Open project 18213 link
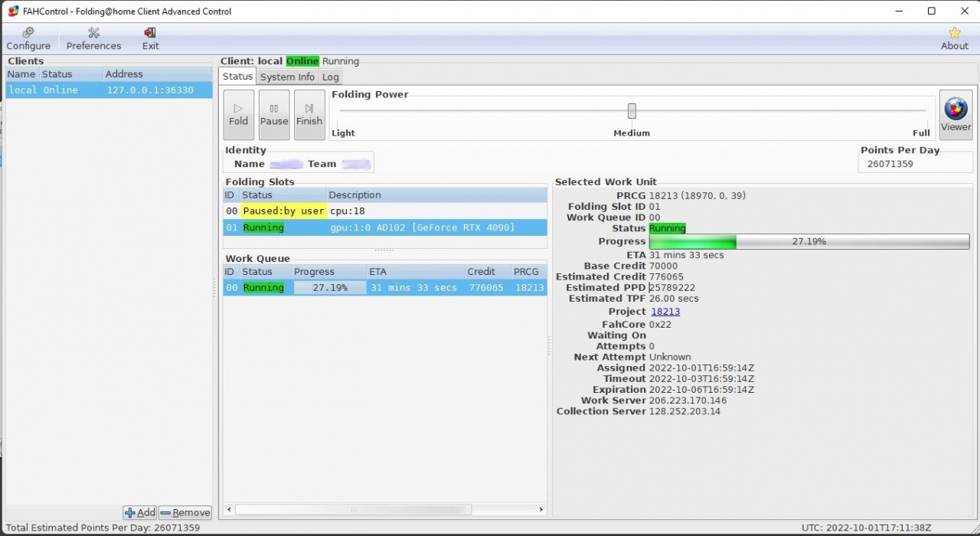 click(665, 312)
